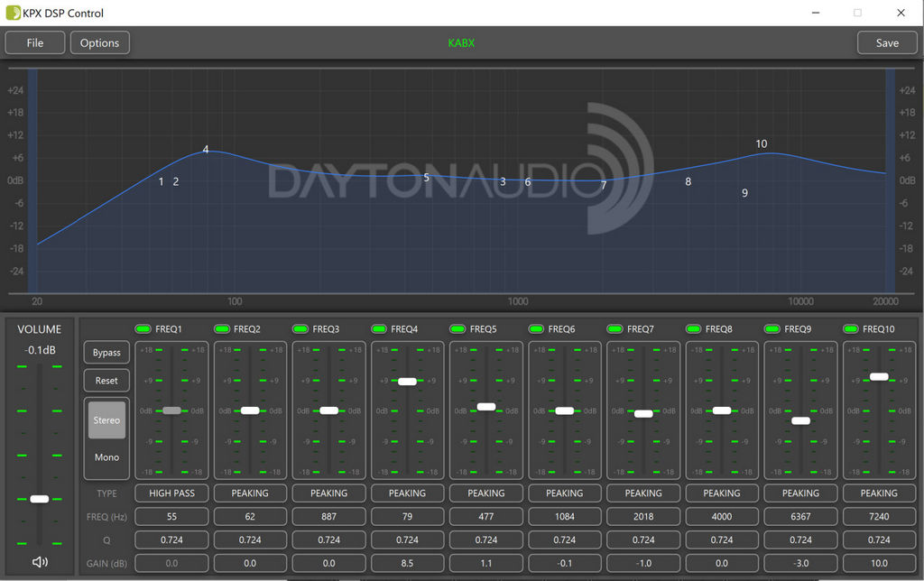
Task: Select Mono channel mode
Action: pos(106,457)
